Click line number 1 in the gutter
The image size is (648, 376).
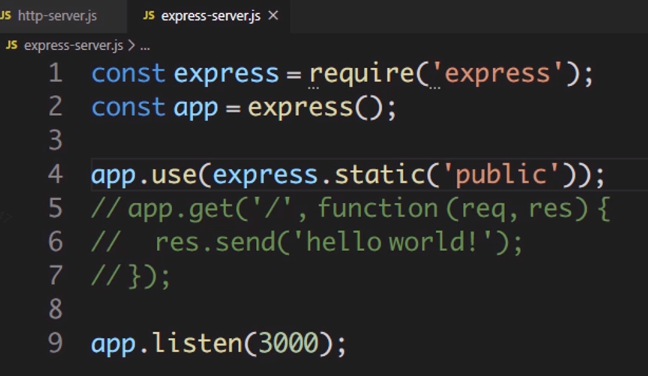(x=55, y=73)
